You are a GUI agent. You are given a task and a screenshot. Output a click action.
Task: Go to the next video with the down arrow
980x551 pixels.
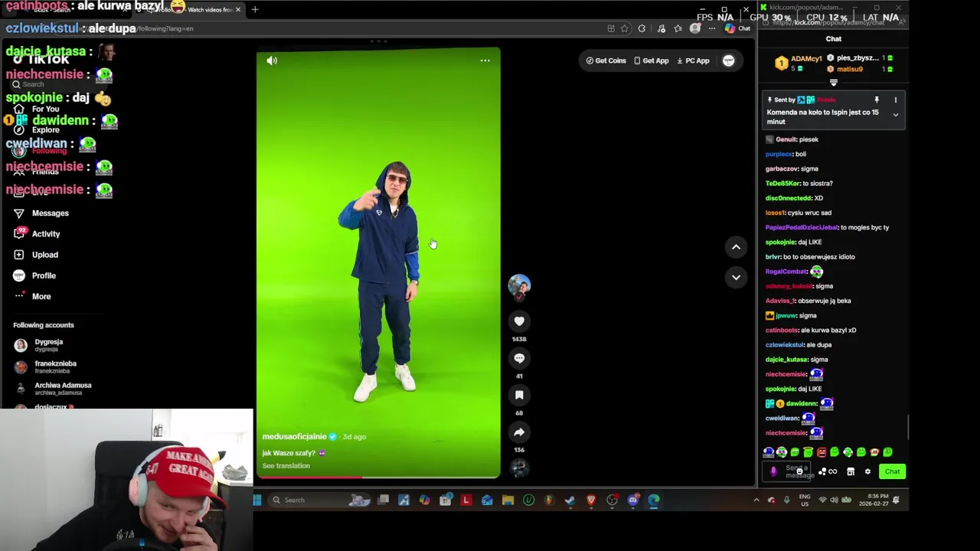pyautogui.click(x=736, y=277)
